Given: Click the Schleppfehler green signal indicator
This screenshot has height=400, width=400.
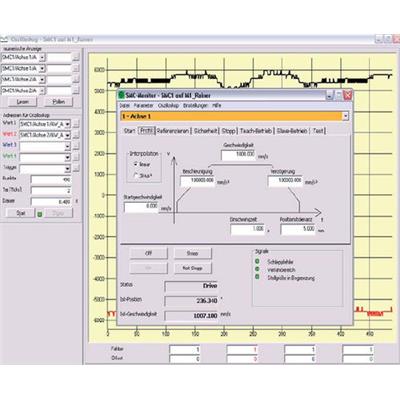Looking at the screenshot, I should click(257, 262).
